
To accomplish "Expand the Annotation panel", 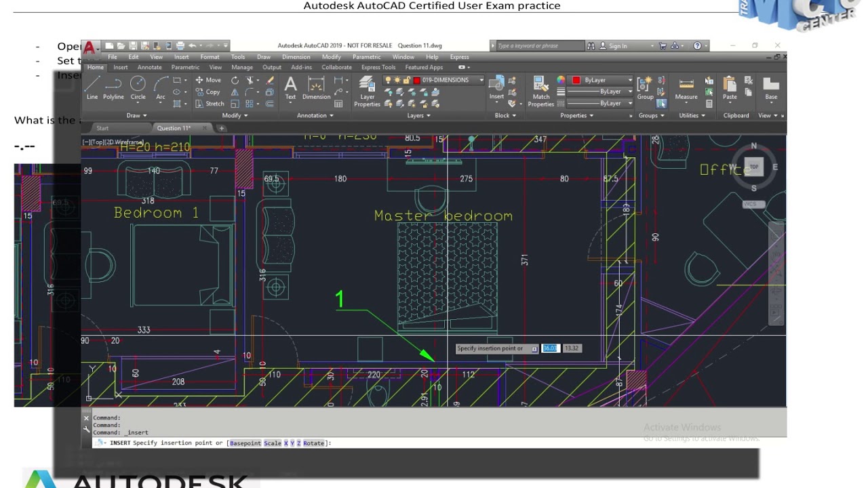I will pyautogui.click(x=315, y=116).
